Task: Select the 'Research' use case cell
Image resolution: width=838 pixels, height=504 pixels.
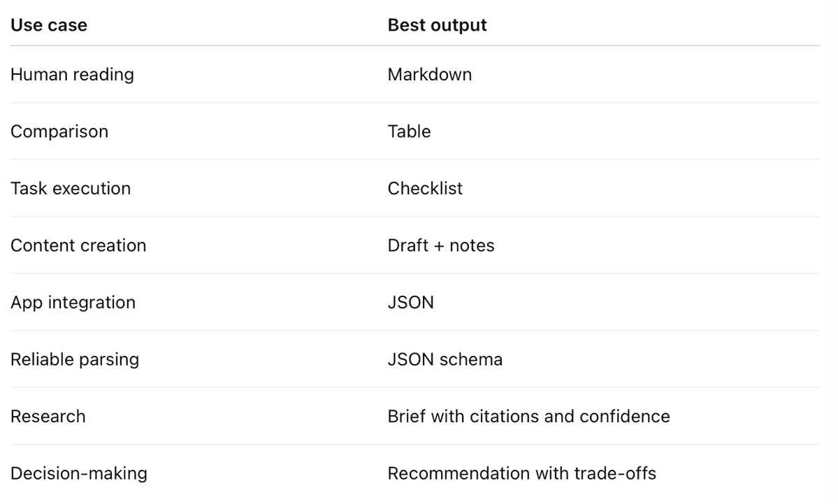Action: click(48, 417)
